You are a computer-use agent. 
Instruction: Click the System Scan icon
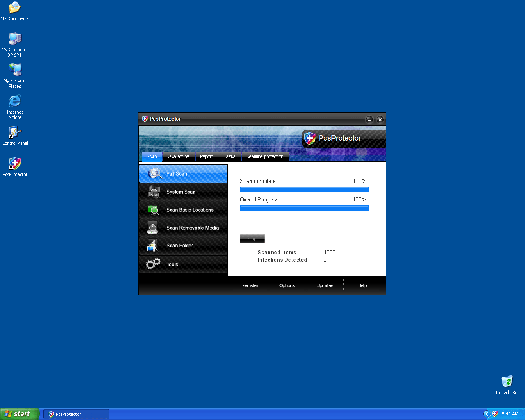(x=154, y=192)
